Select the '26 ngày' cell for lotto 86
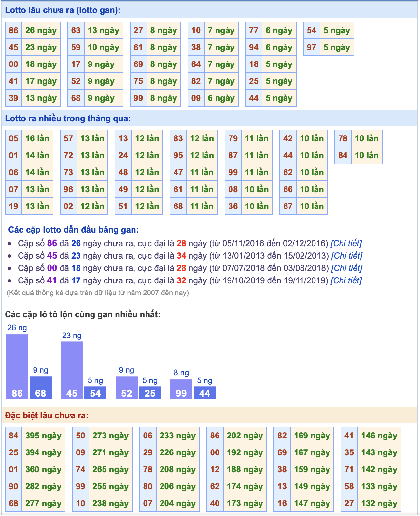 41,30
